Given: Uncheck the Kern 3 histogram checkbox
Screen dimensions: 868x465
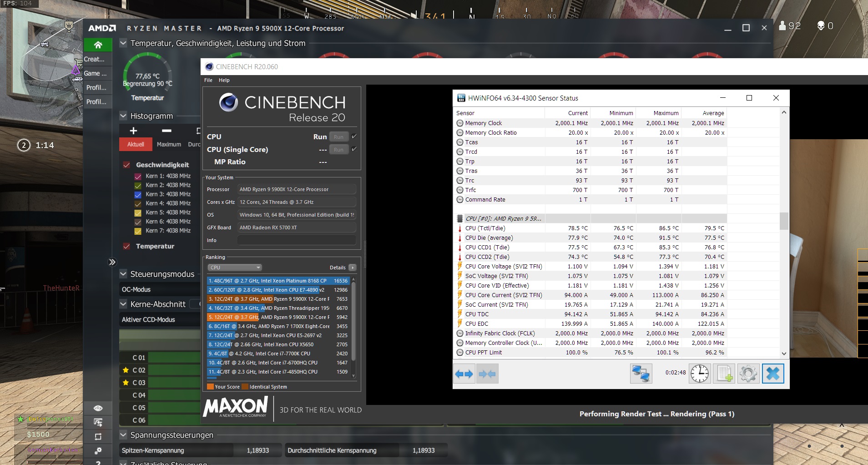Looking at the screenshot, I should (138, 194).
